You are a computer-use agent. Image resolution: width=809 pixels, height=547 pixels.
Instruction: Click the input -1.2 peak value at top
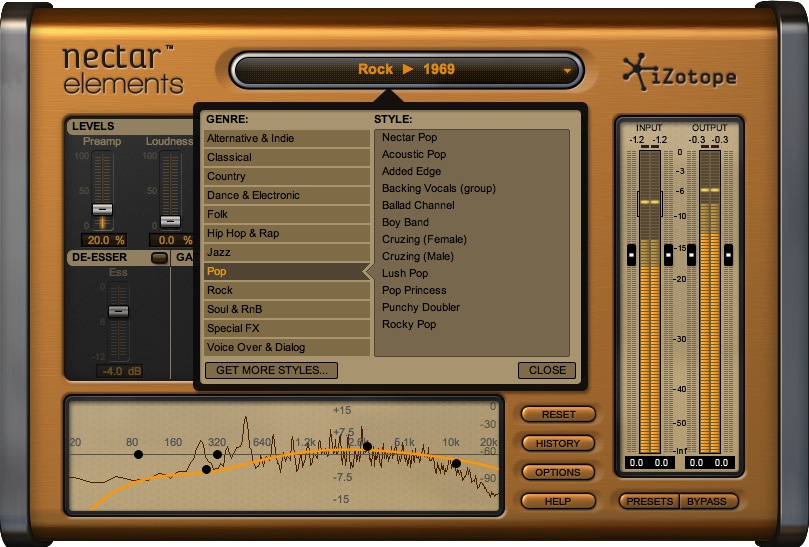coord(649,140)
